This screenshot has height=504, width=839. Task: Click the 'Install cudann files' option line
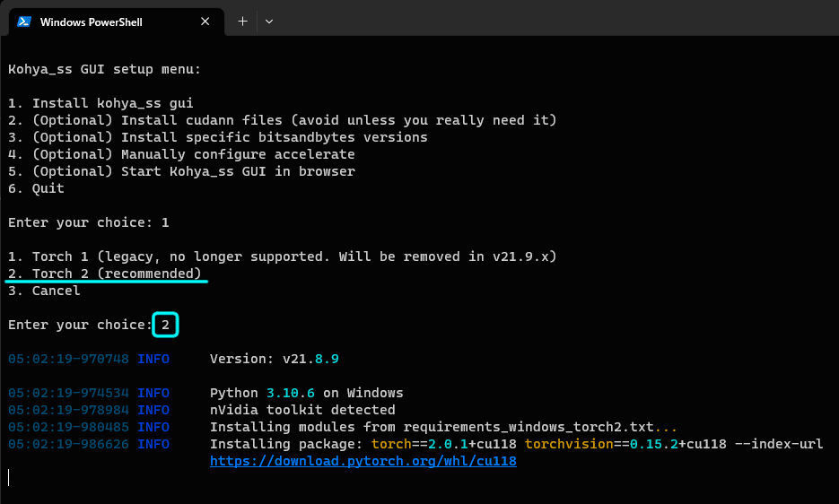click(282, 120)
